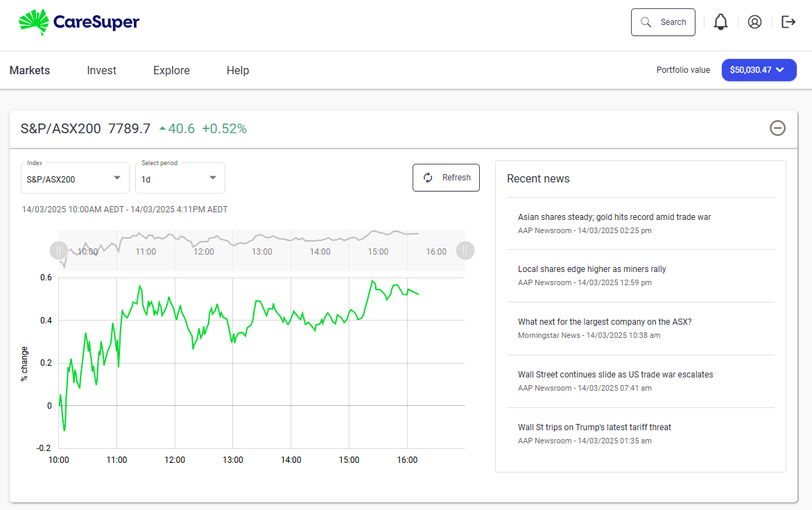Click the 7789.7 index value
Viewport: 812px width, 510px height.
pyautogui.click(x=129, y=128)
